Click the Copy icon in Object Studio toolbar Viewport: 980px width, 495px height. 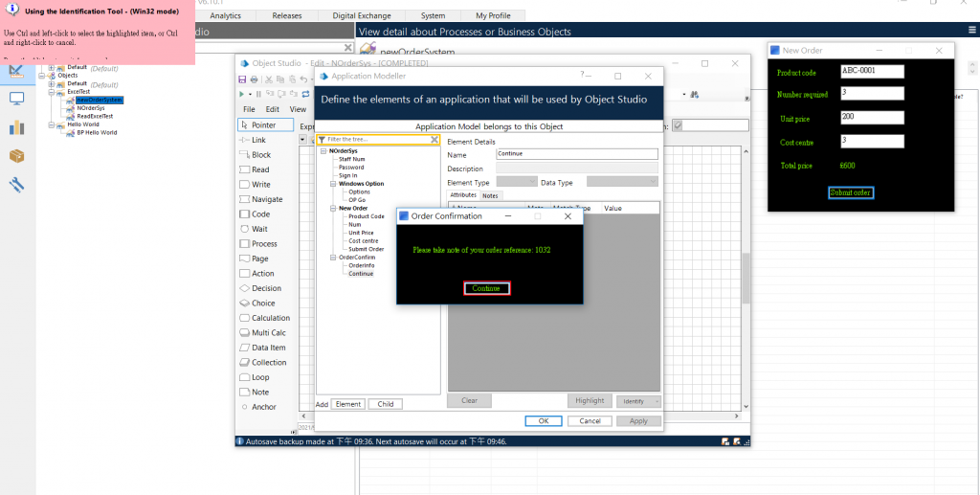280,79
